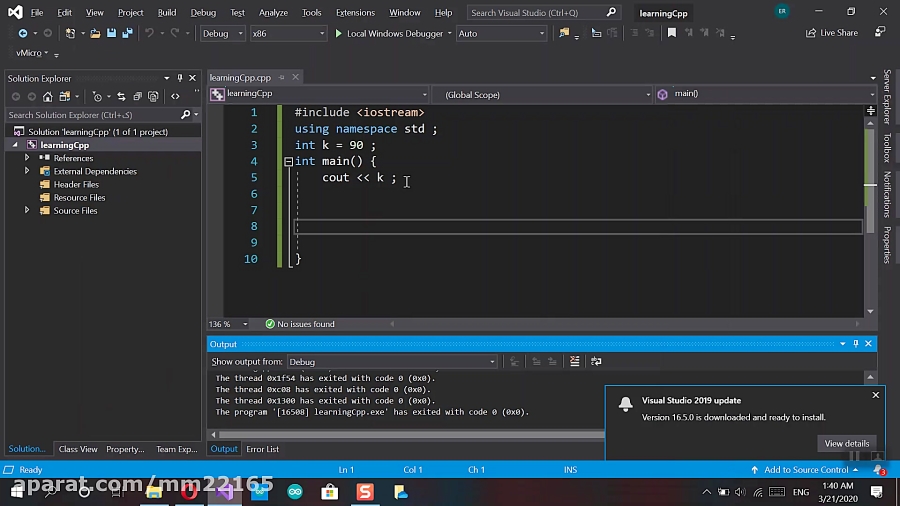This screenshot has width=900, height=506.
Task: Open the Toolbox side tab
Action: pyautogui.click(x=887, y=147)
